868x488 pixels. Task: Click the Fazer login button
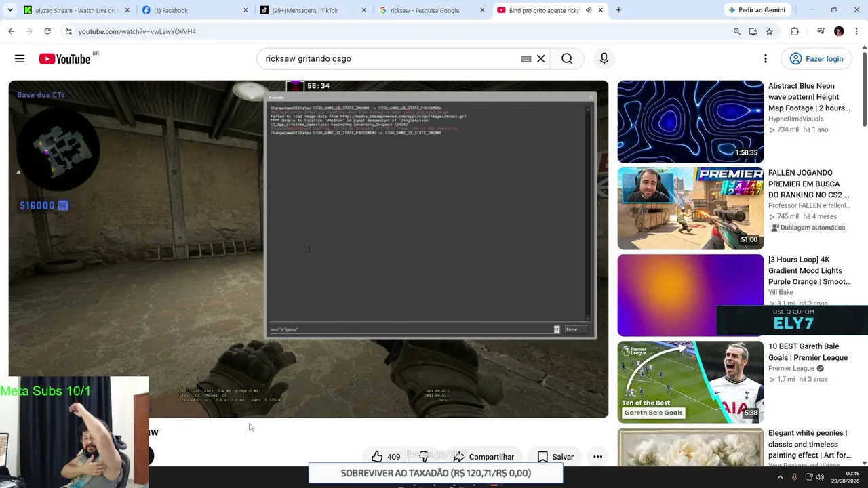click(816, 59)
